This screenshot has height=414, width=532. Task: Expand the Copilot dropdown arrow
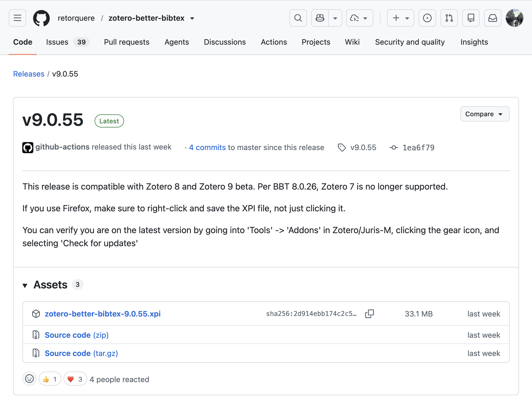click(335, 18)
